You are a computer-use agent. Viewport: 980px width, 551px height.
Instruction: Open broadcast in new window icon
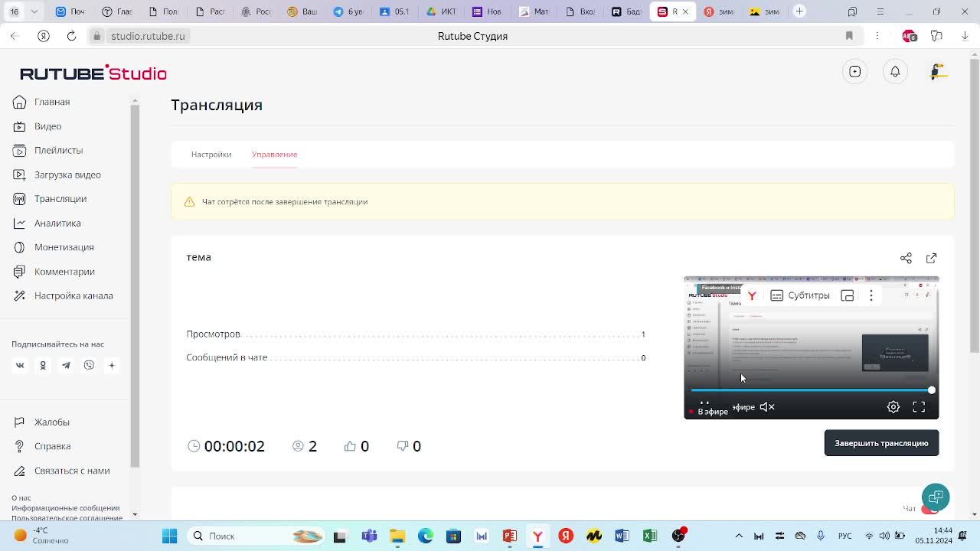coord(931,259)
